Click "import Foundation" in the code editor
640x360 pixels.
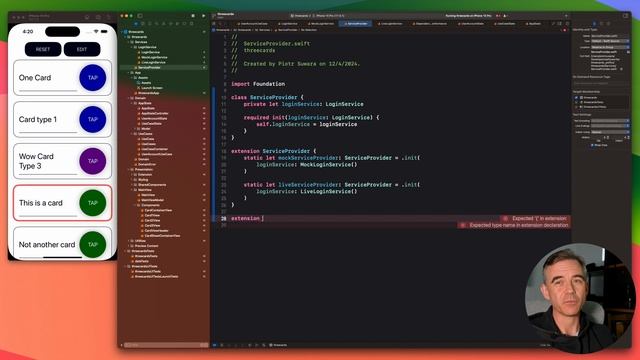pyautogui.click(x=258, y=84)
